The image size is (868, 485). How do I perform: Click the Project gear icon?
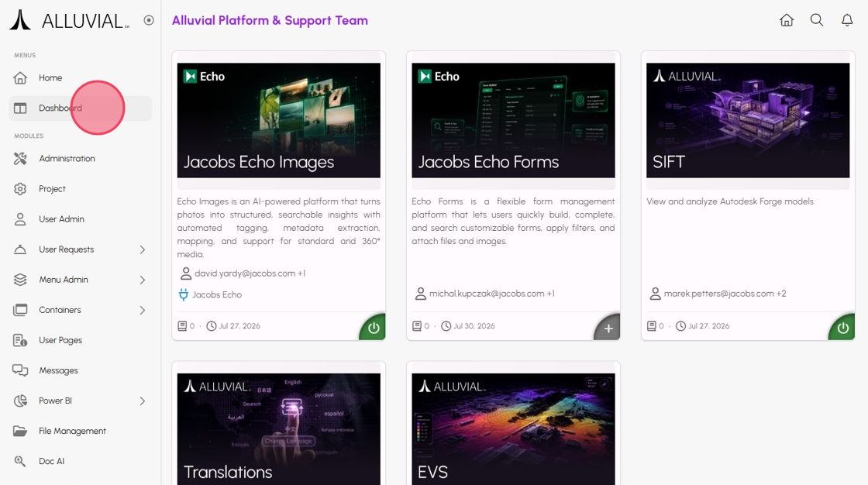pyautogui.click(x=20, y=189)
